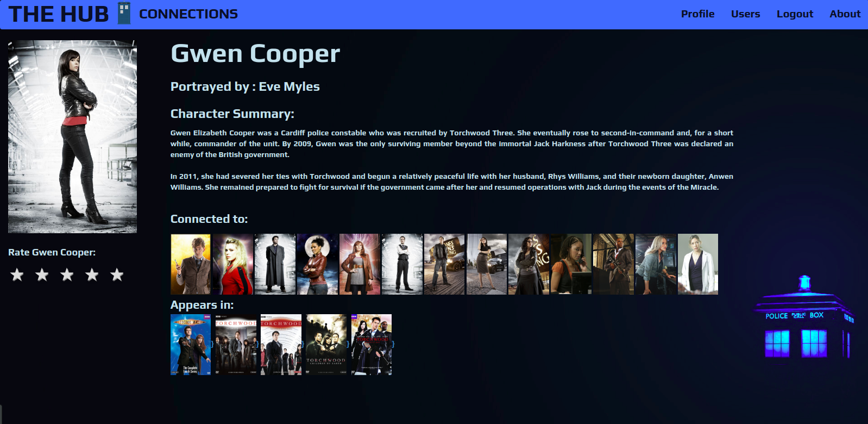Log out using the Logout link

[795, 14]
